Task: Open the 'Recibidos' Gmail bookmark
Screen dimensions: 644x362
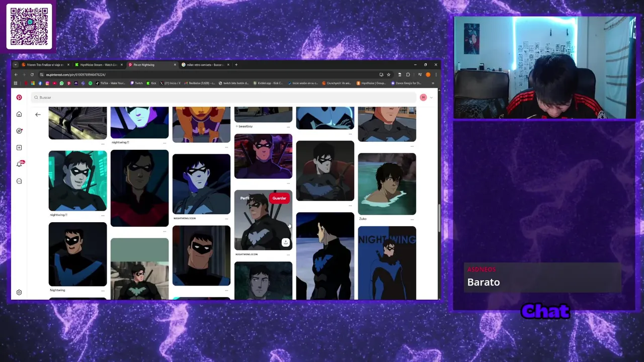Action: coord(199,83)
